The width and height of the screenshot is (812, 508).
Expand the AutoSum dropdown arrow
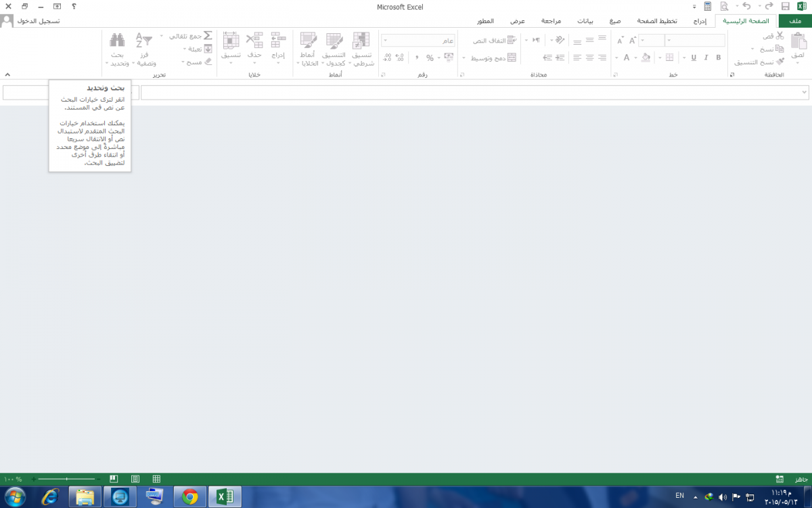(x=162, y=35)
